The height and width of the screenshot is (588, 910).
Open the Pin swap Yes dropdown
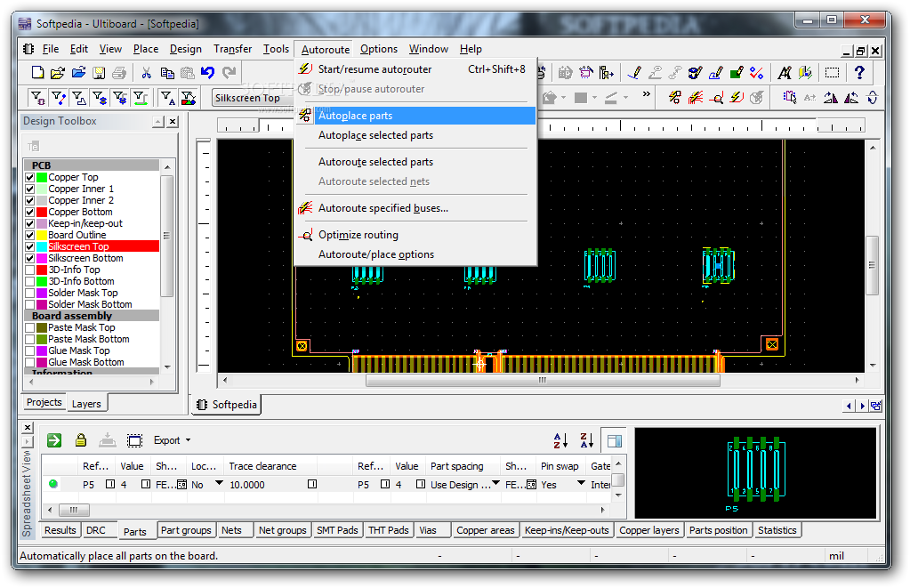[580, 484]
